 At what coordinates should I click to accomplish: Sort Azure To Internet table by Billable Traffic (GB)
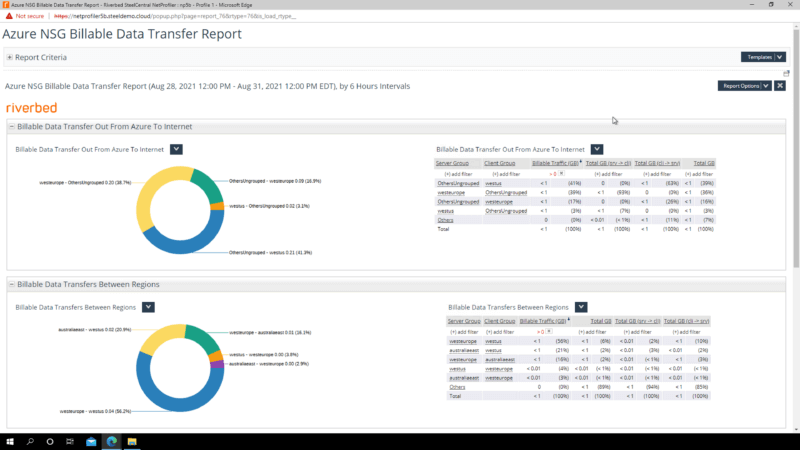pos(555,163)
